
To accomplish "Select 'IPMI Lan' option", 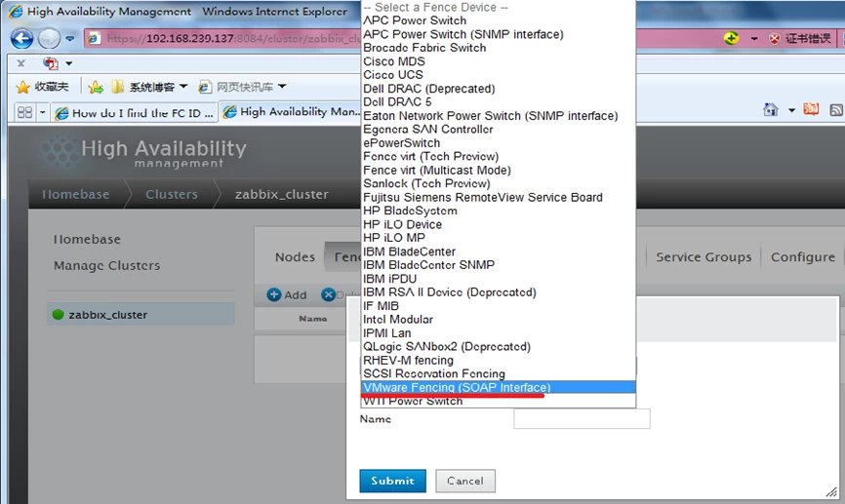I will [498, 333].
